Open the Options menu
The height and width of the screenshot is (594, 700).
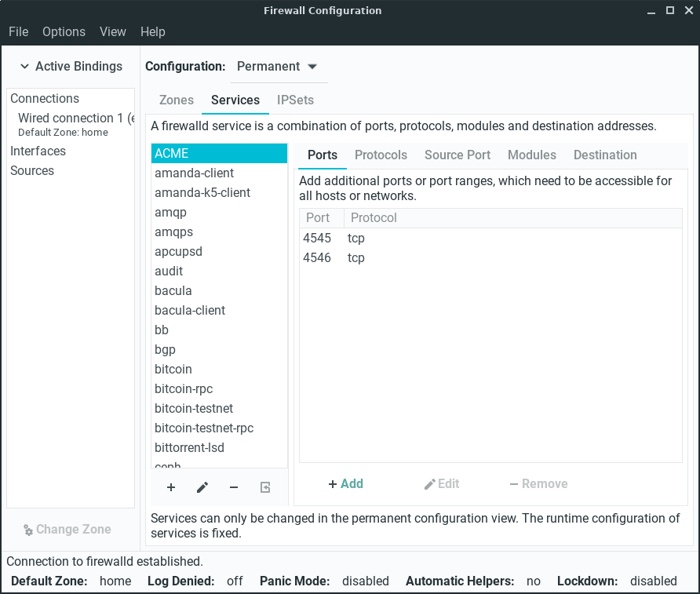tap(64, 31)
